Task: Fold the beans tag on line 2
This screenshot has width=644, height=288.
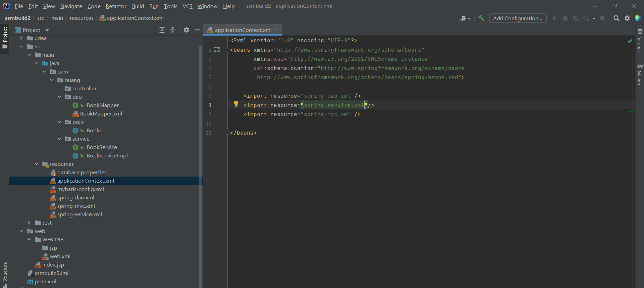Action: point(227,50)
